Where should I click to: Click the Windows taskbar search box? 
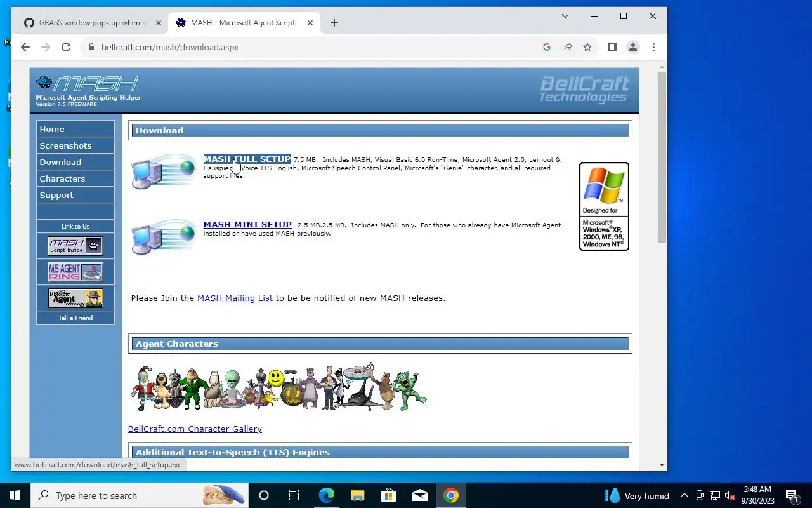140,495
